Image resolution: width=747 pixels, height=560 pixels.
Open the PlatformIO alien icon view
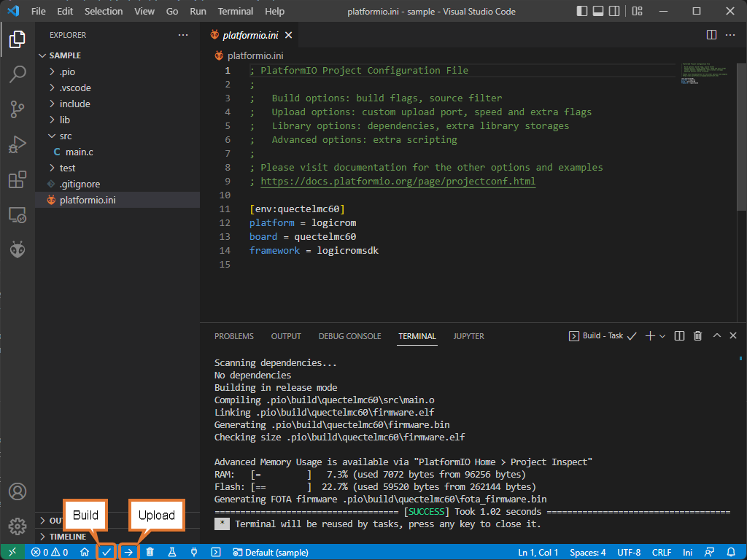click(18, 249)
